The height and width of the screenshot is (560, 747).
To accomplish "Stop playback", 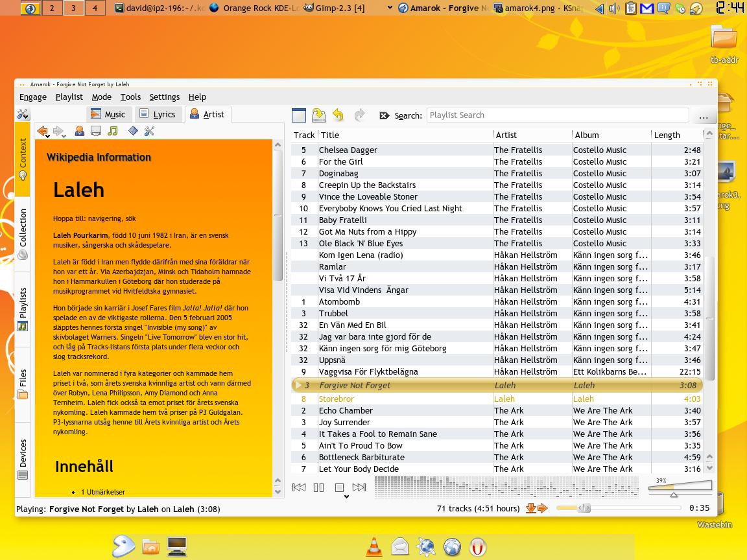I will (339, 487).
